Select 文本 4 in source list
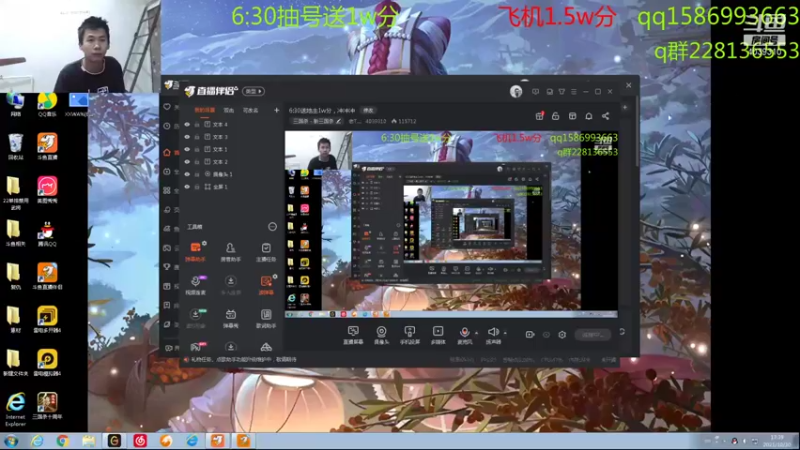 220,124
